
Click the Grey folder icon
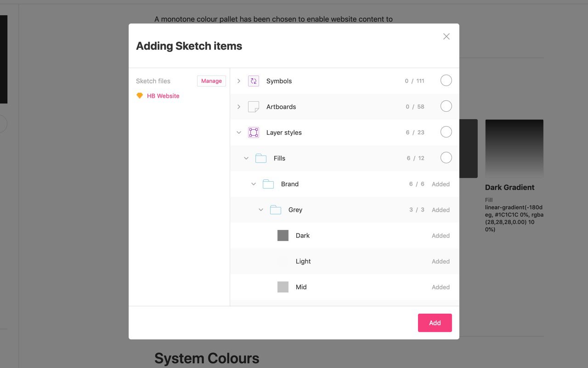pyautogui.click(x=276, y=209)
